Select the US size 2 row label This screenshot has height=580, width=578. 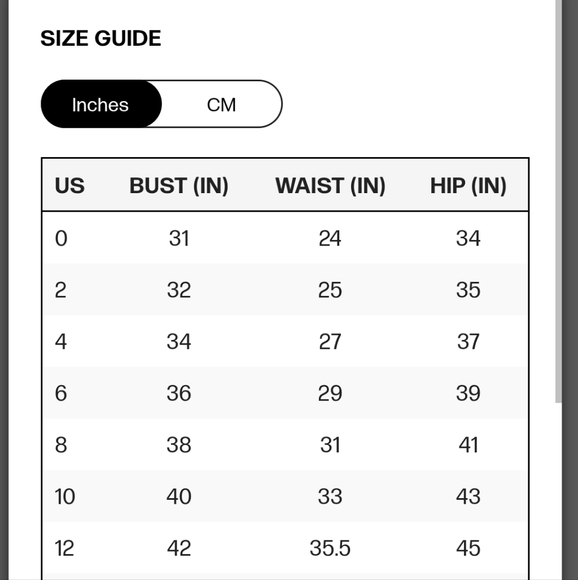click(61, 290)
